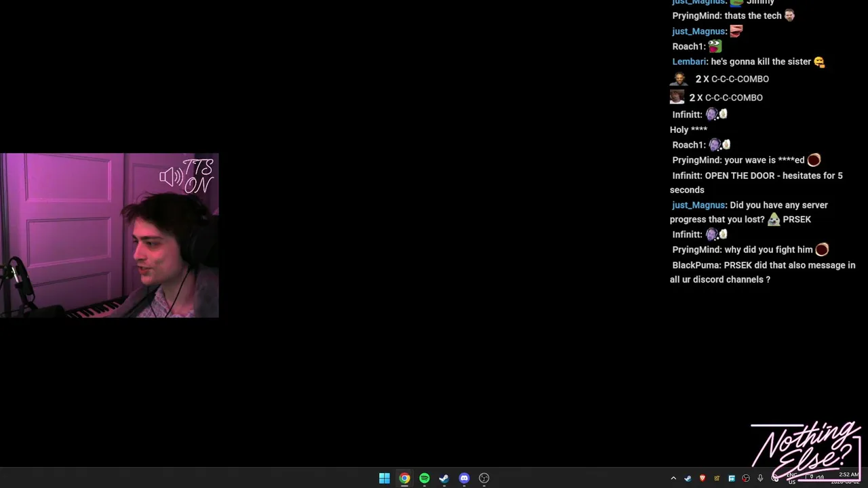Click the microphone icon in the system tray
The height and width of the screenshot is (488, 868).
(x=760, y=479)
